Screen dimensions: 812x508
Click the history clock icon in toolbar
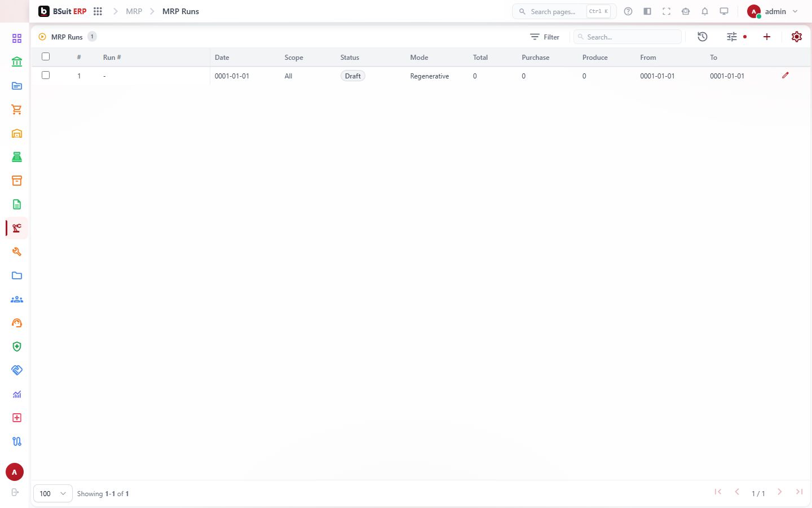(703, 37)
